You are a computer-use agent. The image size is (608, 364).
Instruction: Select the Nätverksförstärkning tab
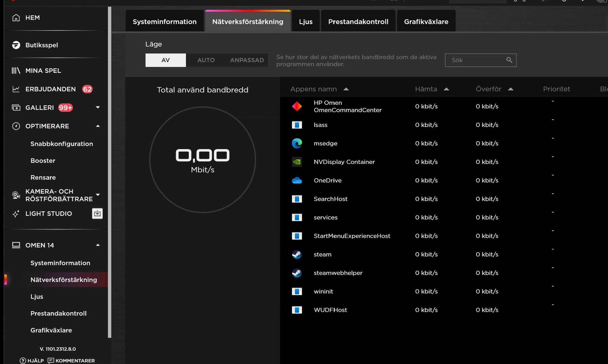click(248, 21)
